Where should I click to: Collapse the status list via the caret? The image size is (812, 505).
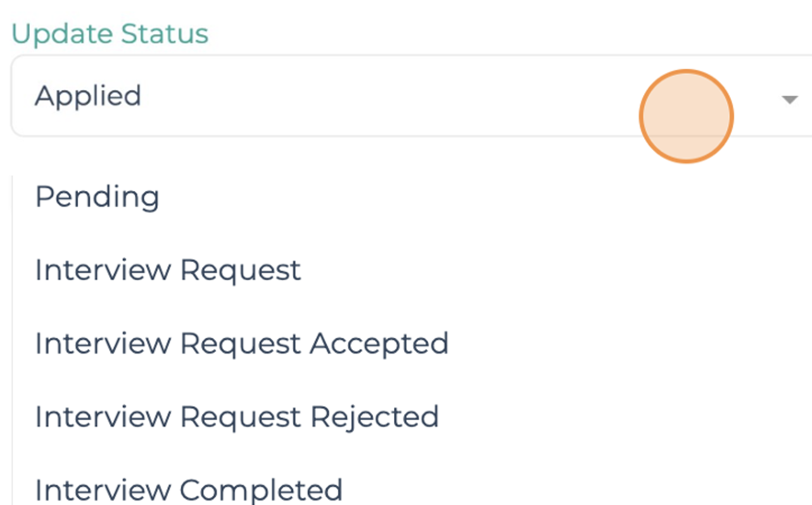click(x=789, y=99)
